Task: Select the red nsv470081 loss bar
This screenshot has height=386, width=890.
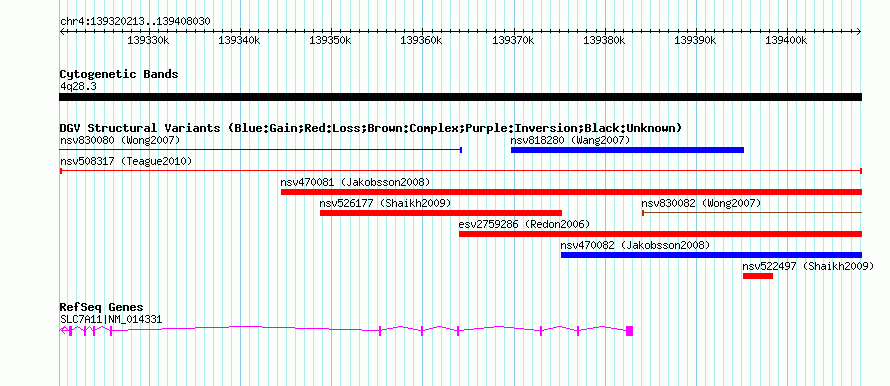Action: 572,192
